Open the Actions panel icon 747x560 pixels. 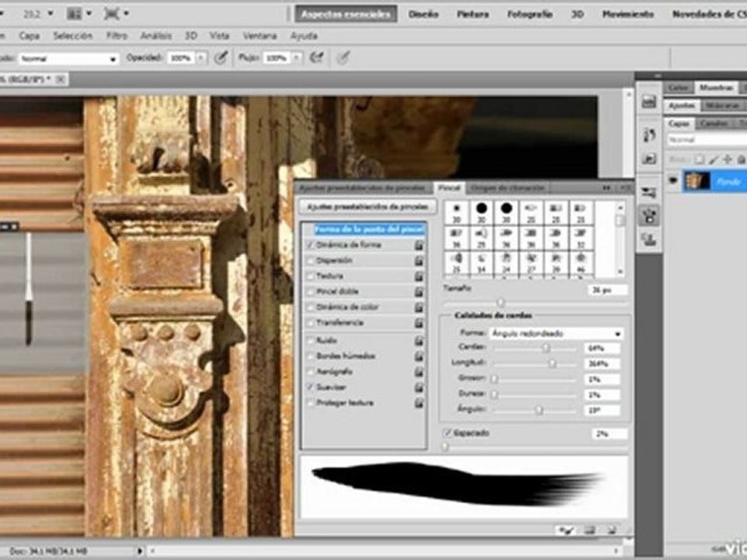click(649, 159)
